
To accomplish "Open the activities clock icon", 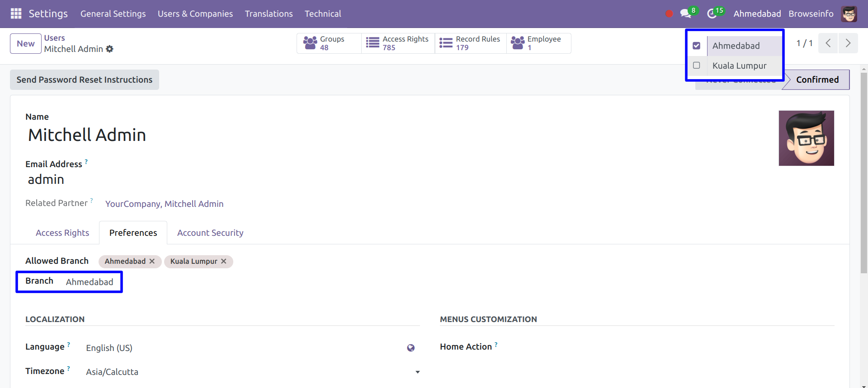I will tap(712, 14).
